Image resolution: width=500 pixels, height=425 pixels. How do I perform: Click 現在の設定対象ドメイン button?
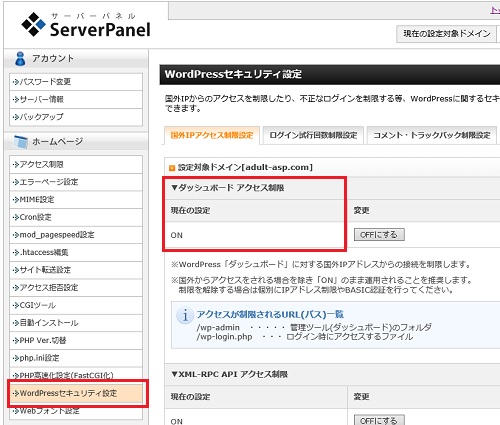click(x=447, y=34)
